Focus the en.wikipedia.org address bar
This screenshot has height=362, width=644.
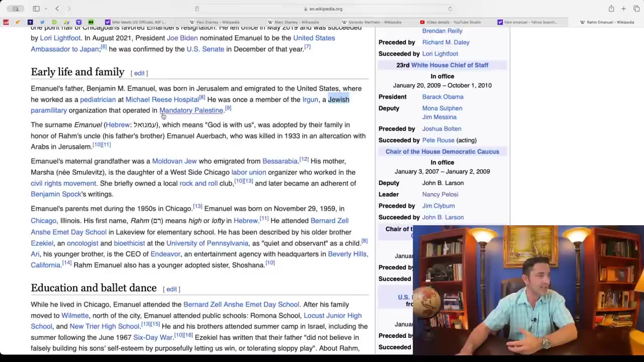(x=326, y=9)
